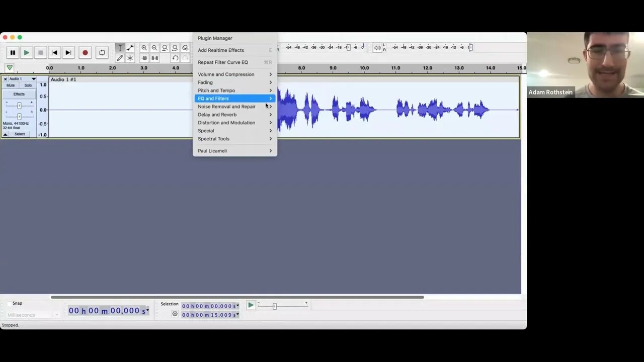
Task: Open the Noise Removal and Repair submenu
Action: 226,106
